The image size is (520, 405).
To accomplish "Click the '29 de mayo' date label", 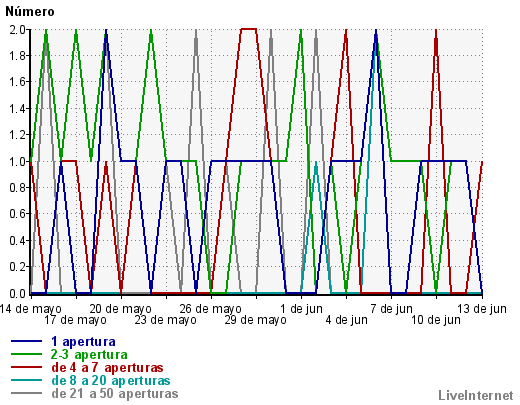I will point(255,320).
